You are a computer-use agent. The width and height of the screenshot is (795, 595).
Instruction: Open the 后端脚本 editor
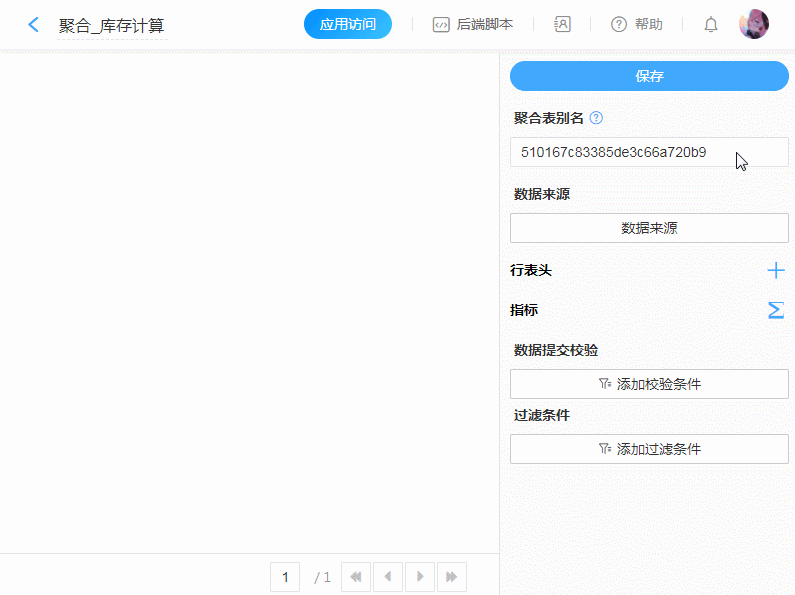473,24
